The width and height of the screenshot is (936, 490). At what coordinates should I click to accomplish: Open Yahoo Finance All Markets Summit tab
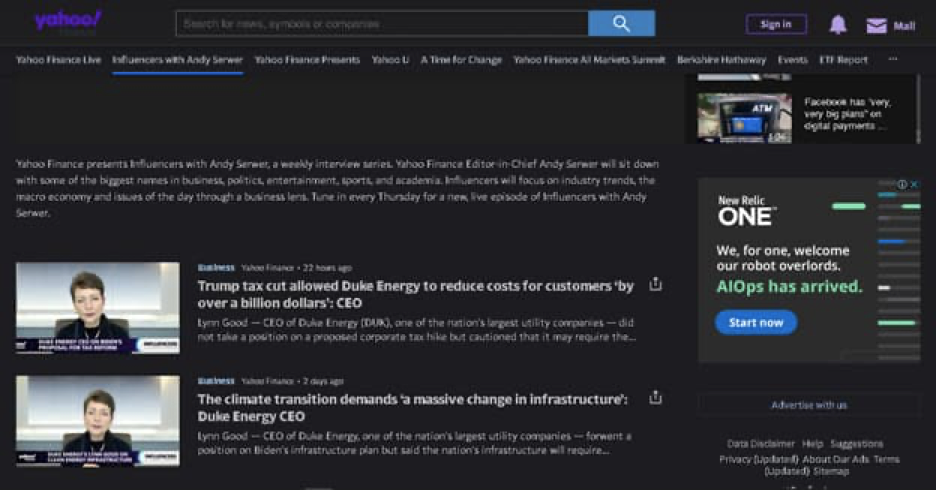click(x=589, y=60)
